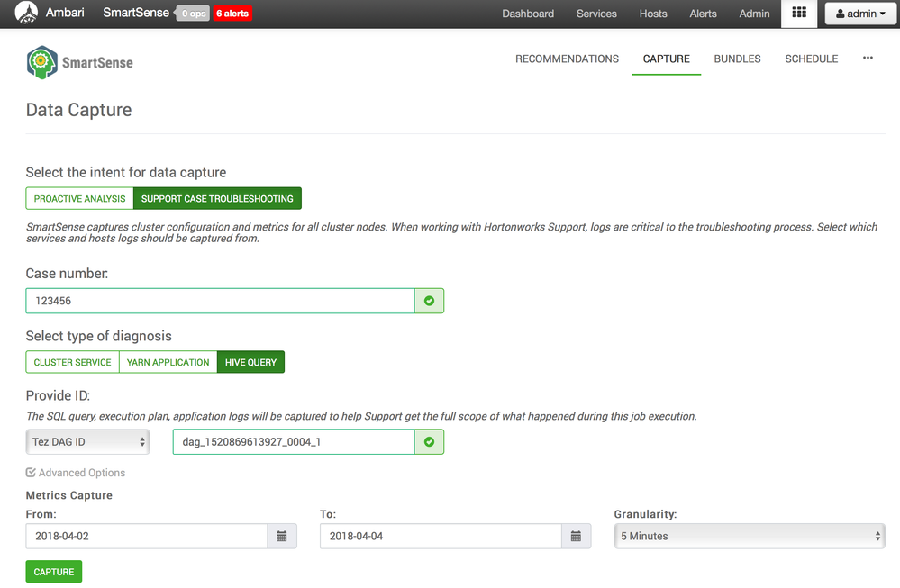Viewport: 900px width, 588px height.
Task: Choose Hive Query diagnosis type
Action: click(250, 362)
